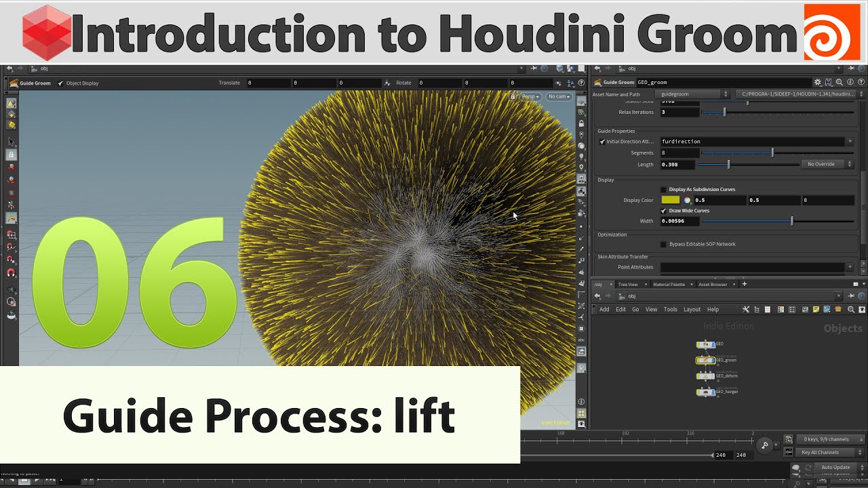Image resolution: width=868 pixels, height=488 pixels.
Task: Click the Length value input field
Action: tap(678, 164)
